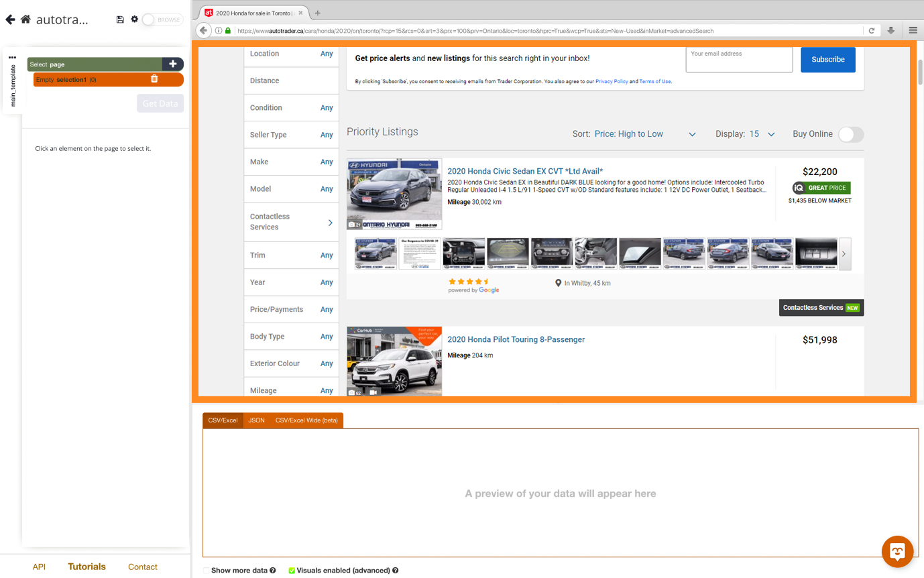Click the Get Data button
924x578 pixels.
160,103
